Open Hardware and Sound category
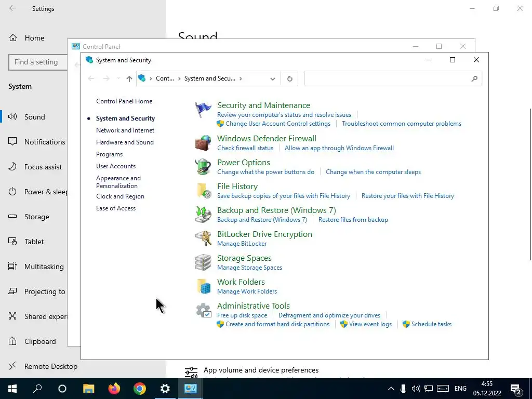This screenshot has height=399, width=532. pyautogui.click(x=125, y=142)
